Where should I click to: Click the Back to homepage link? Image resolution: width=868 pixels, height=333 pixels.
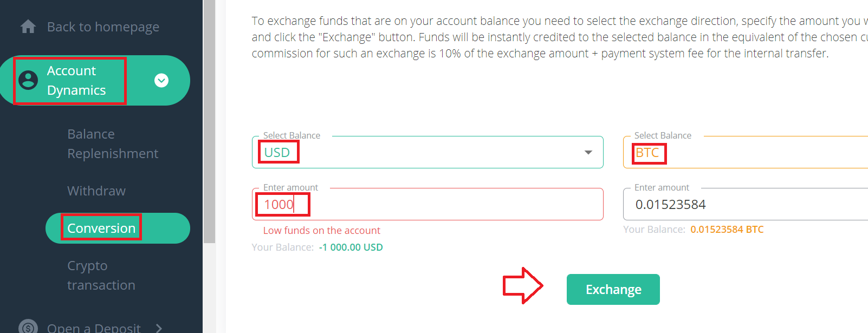coord(103,27)
